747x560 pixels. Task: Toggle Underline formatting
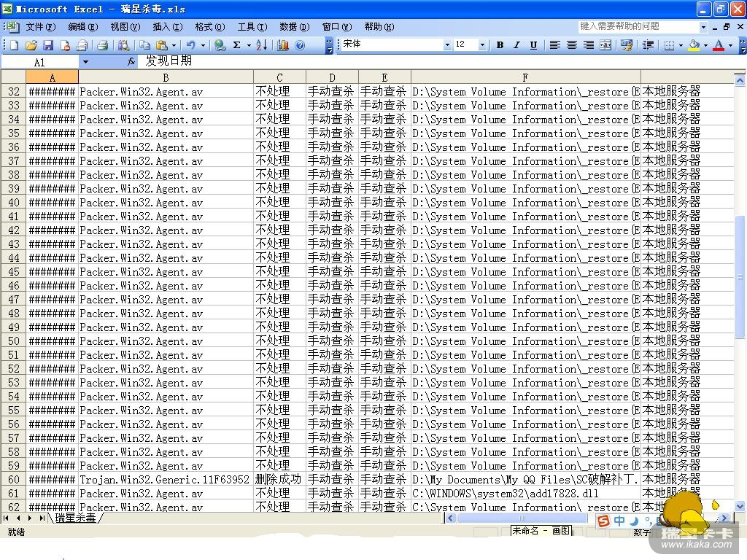click(533, 45)
